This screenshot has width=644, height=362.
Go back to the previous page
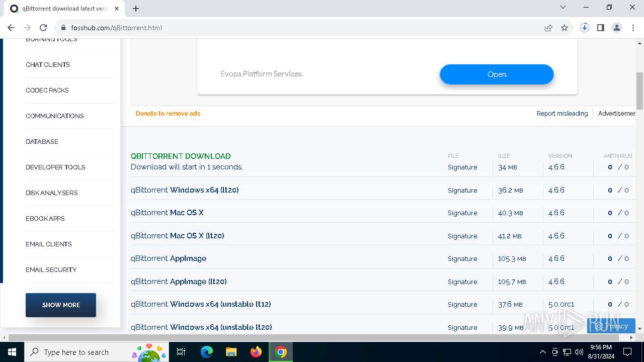click(x=11, y=28)
